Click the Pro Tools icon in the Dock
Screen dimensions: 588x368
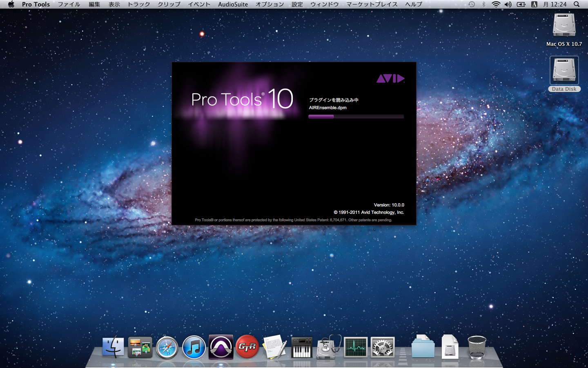tap(221, 347)
